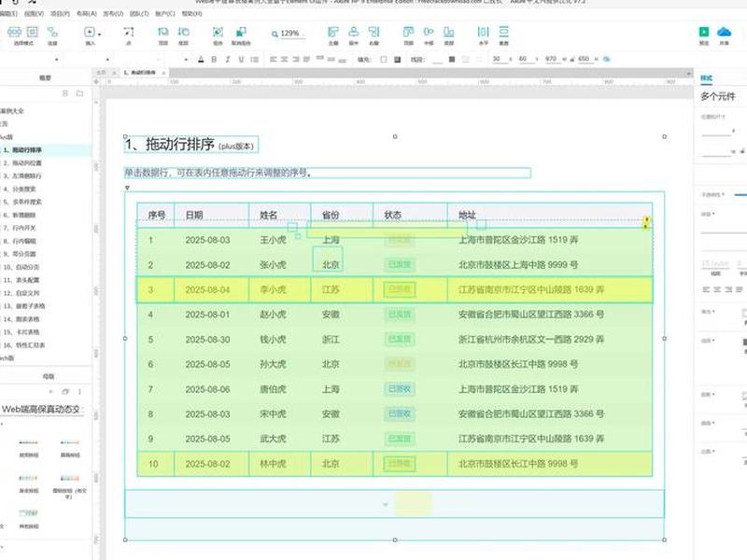Screen dimensions: 747x560
Task: Click the Ungroup icon
Action: pyautogui.click(x=241, y=32)
